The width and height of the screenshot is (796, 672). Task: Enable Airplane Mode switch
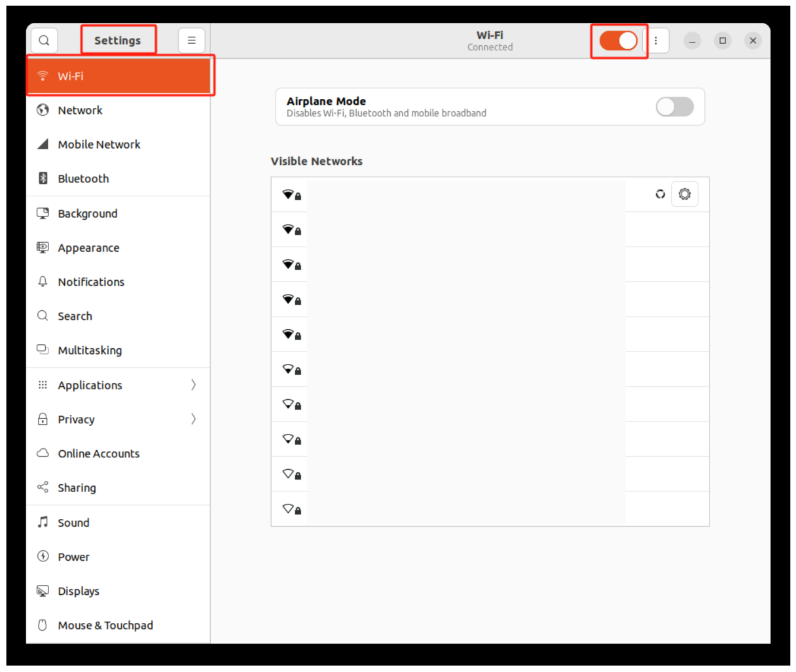[674, 107]
